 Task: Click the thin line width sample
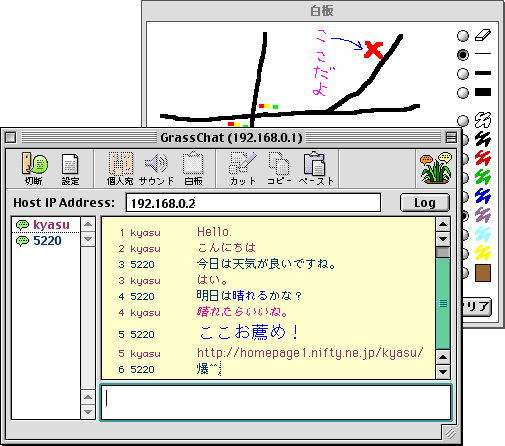pyautogui.click(x=483, y=53)
